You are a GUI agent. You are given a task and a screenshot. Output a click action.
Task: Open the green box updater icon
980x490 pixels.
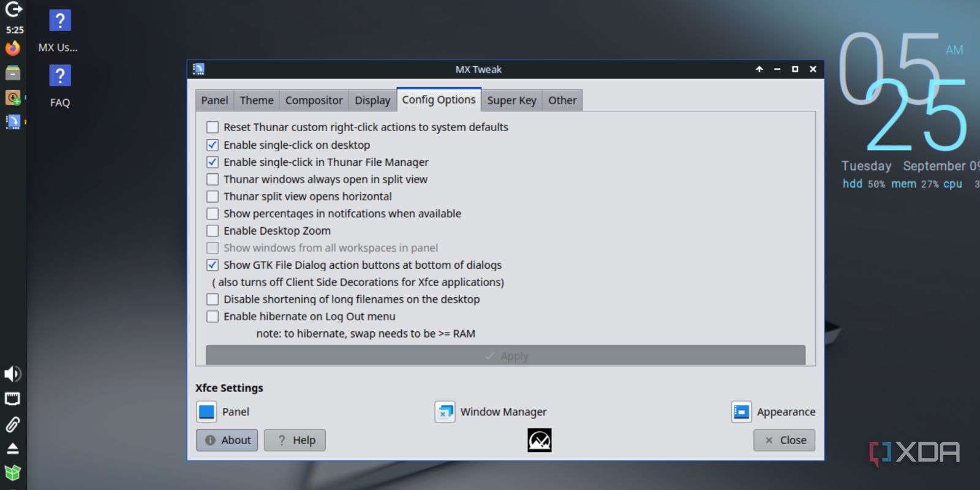point(13,473)
